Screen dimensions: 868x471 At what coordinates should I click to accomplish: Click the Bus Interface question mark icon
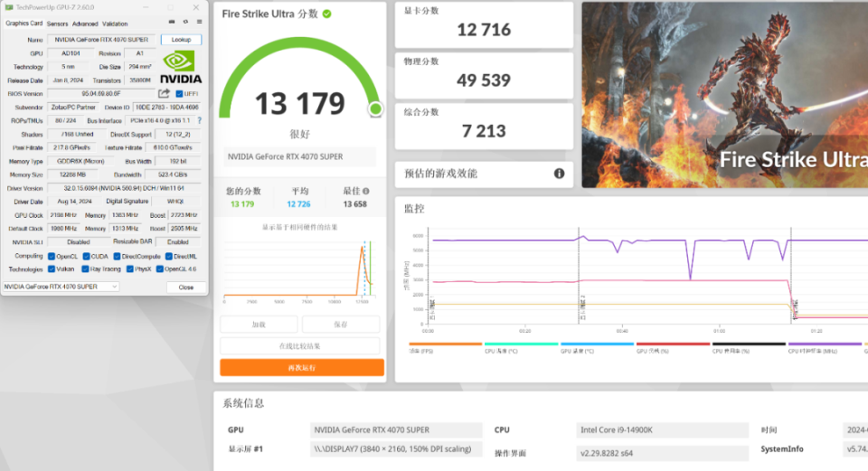199,120
